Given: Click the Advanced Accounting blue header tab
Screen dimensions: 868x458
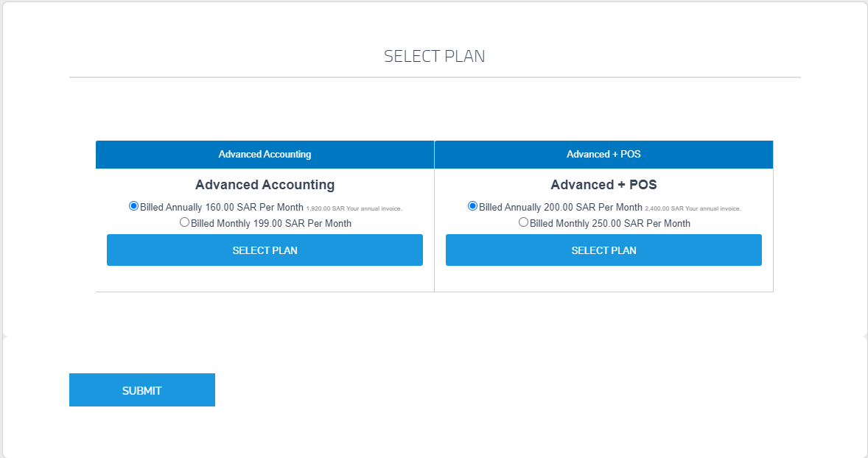Looking at the screenshot, I should (x=265, y=155).
